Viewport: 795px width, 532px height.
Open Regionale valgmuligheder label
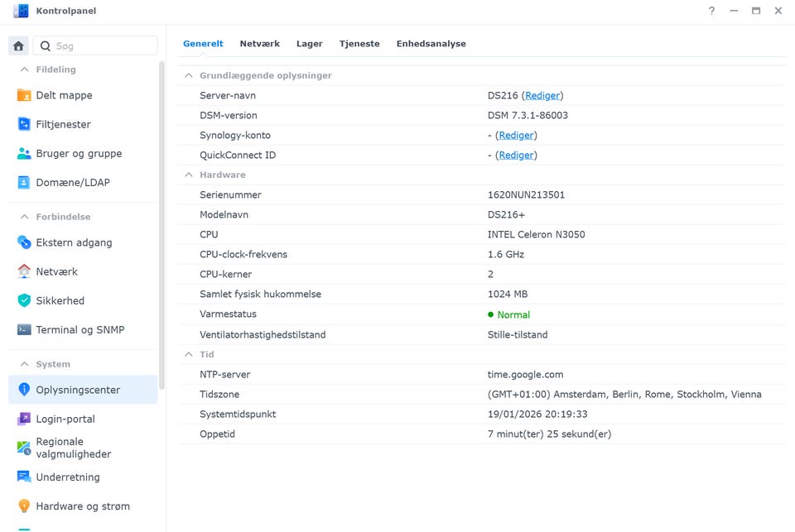click(74, 448)
